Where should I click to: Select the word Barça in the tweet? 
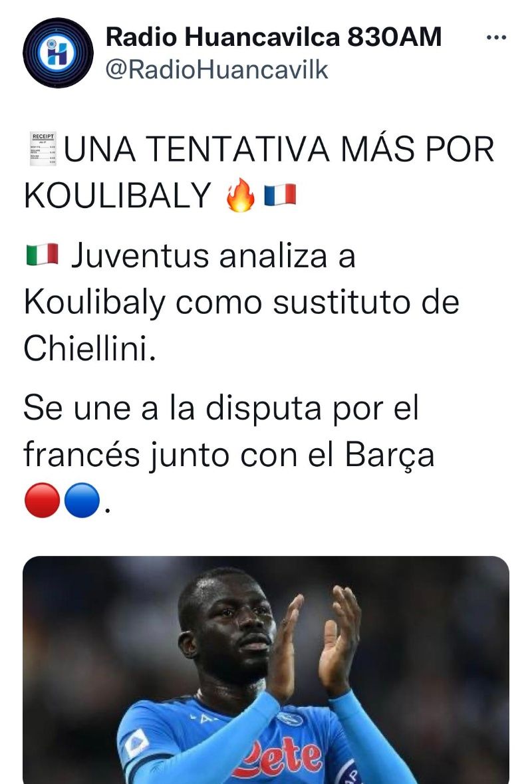390,456
